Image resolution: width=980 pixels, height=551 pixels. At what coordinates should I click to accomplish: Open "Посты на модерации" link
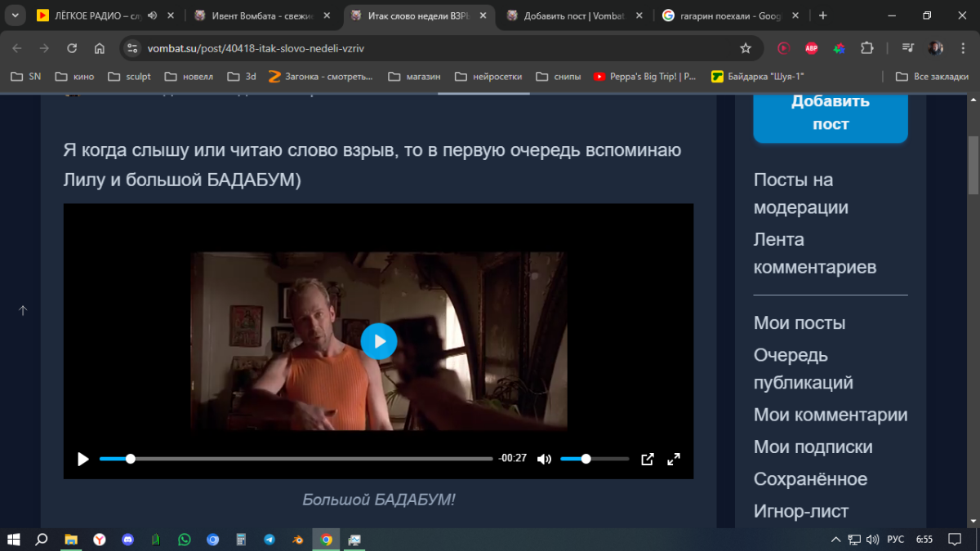[801, 193]
